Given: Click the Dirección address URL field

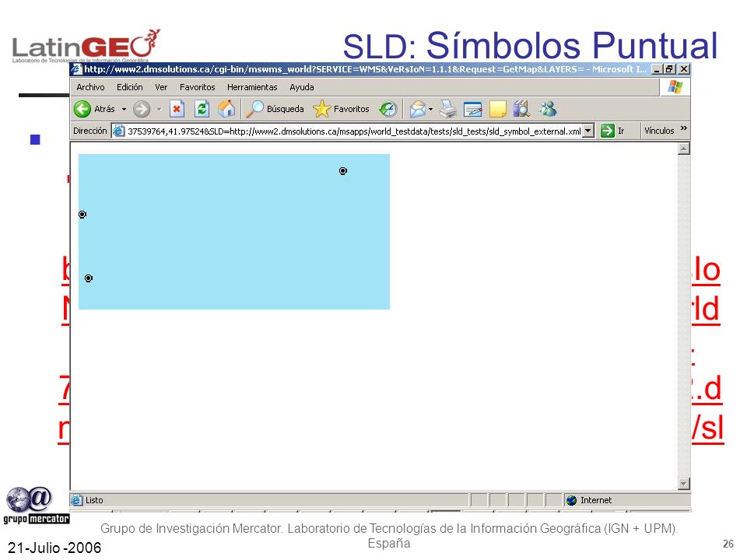Looking at the screenshot, I should click(x=354, y=131).
